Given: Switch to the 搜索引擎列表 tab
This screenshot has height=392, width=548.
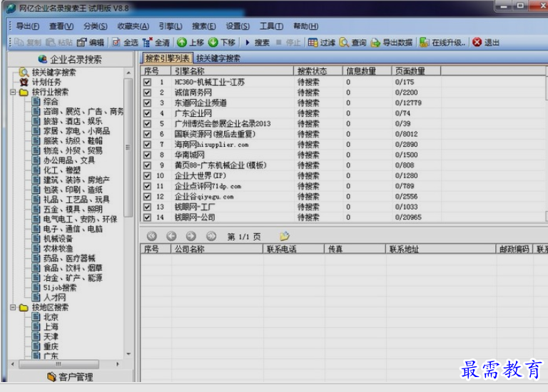Looking at the screenshot, I should click(x=167, y=58).
